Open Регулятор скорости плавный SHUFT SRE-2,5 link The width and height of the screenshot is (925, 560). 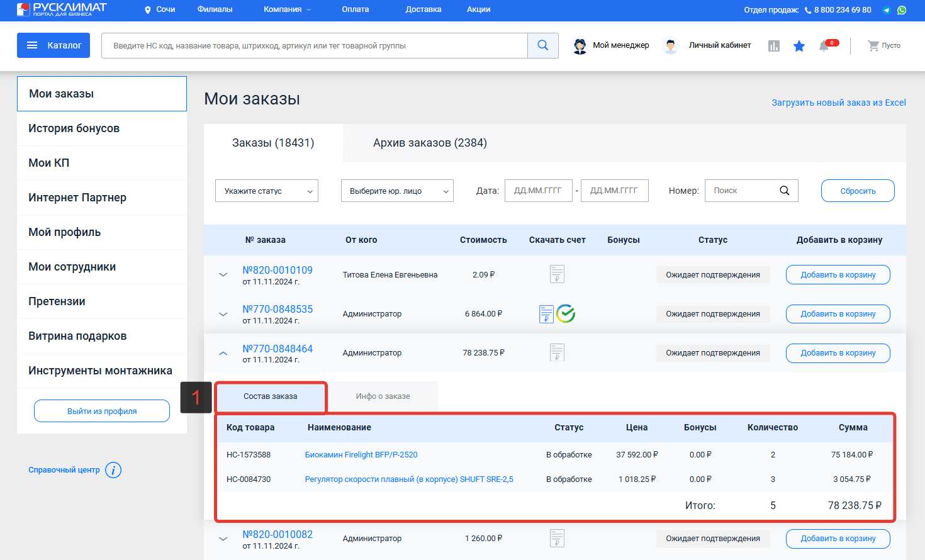pos(409,479)
